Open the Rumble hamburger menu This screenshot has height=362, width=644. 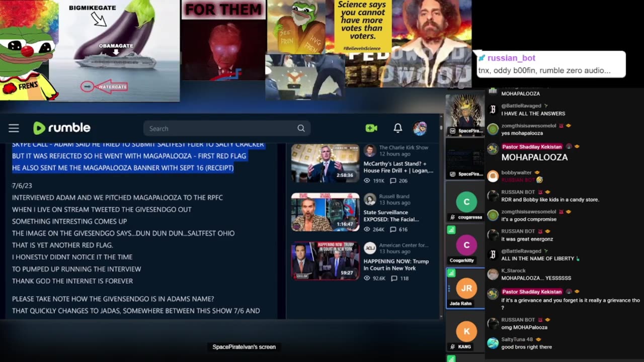point(14,128)
